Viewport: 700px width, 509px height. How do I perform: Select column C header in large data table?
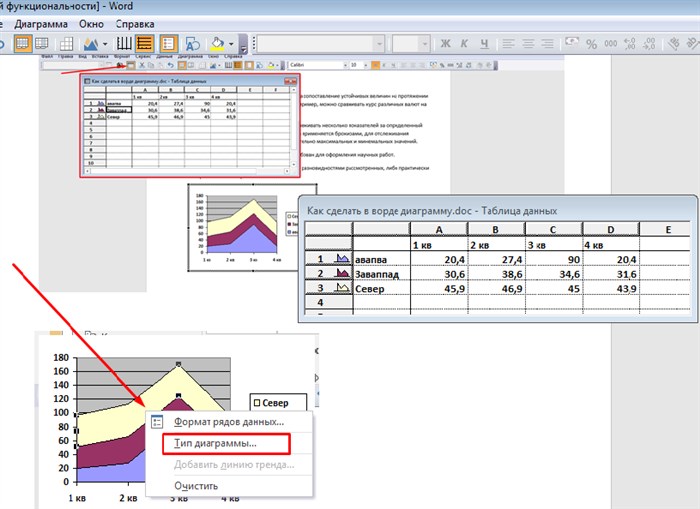[553, 229]
